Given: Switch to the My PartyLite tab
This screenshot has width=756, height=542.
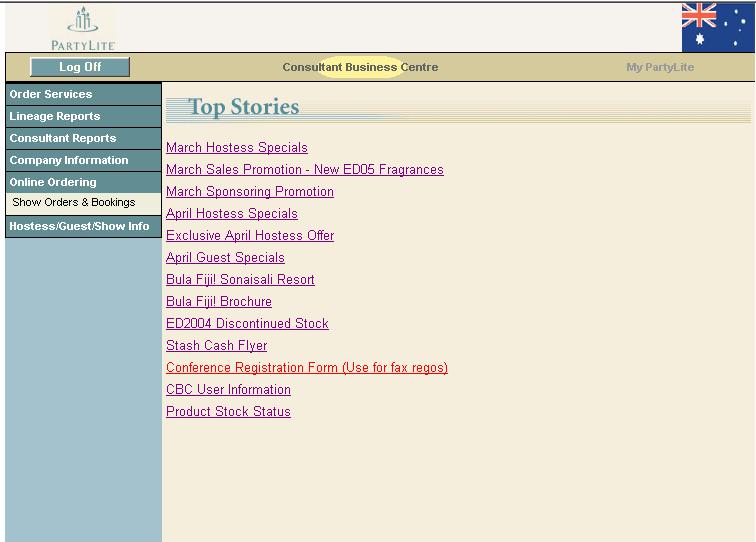Looking at the screenshot, I should [x=660, y=67].
